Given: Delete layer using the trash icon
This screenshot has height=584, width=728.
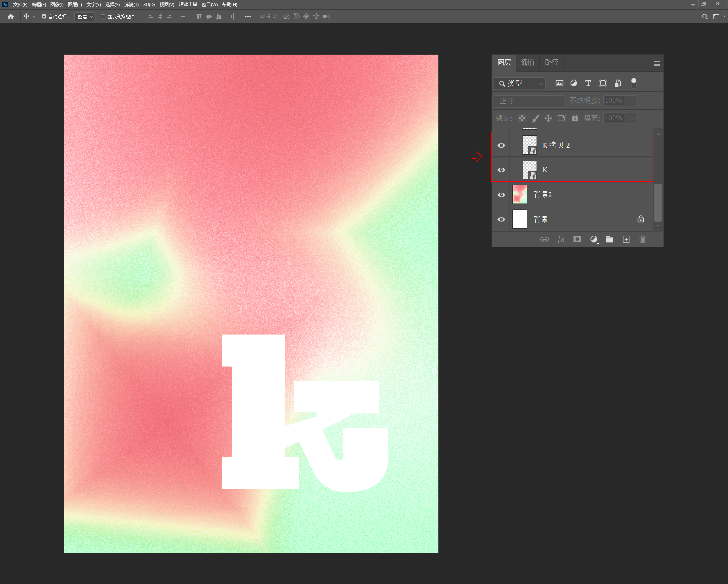Looking at the screenshot, I should (x=643, y=239).
